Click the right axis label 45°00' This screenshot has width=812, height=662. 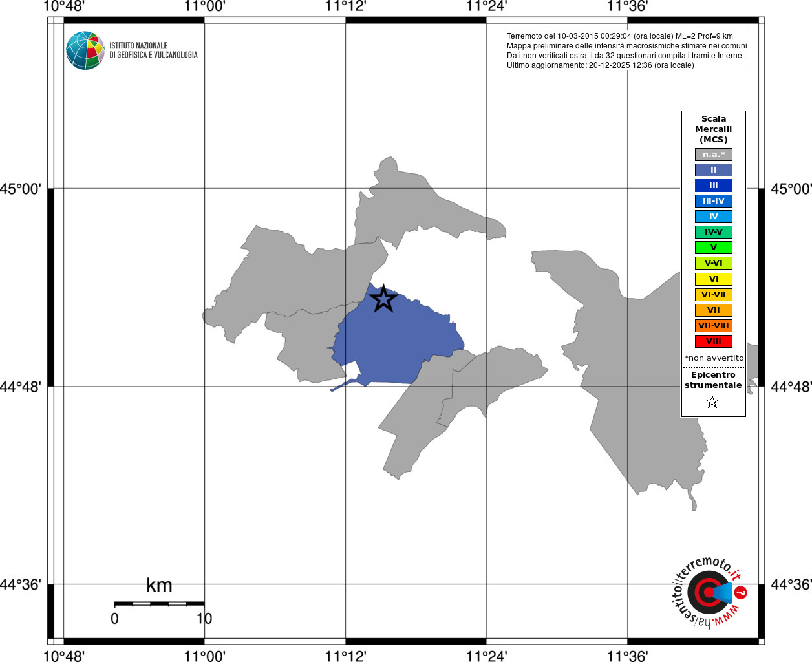tap(791, 189)
